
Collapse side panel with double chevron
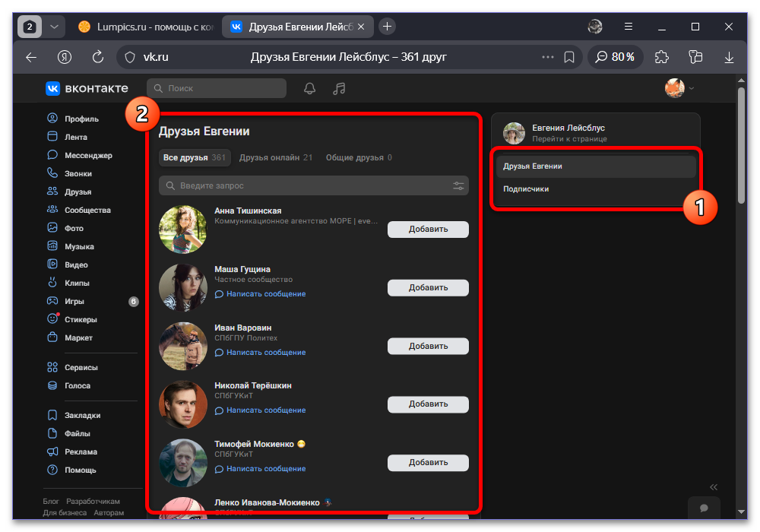pos(714,487)
